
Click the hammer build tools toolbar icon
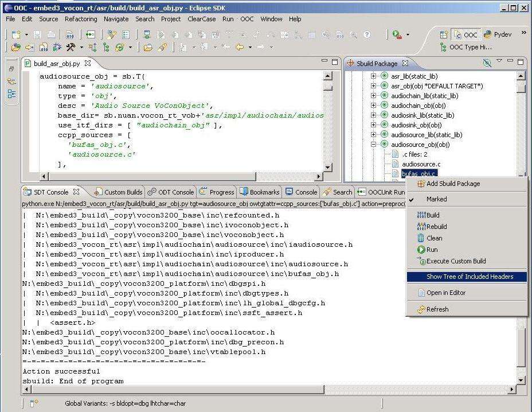71,47
